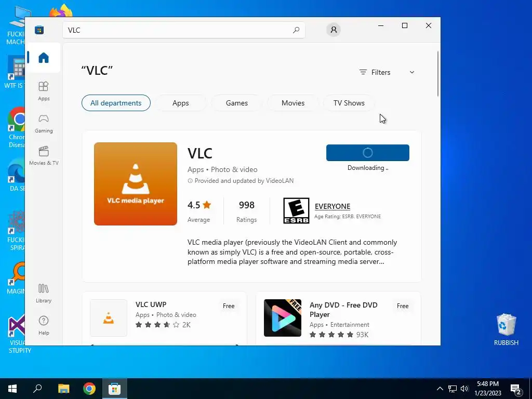Click the ESRB Everyone rating badge

296,211
